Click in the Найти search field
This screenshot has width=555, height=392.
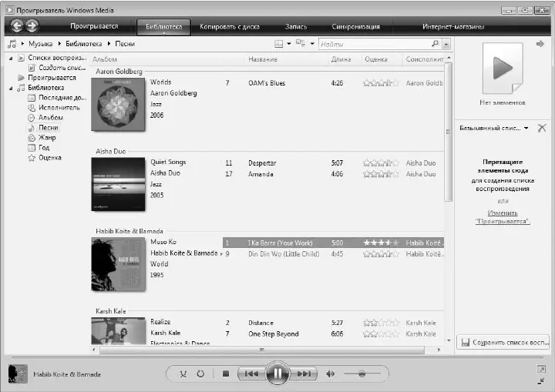pyautogui.click(x=375, y=44)
